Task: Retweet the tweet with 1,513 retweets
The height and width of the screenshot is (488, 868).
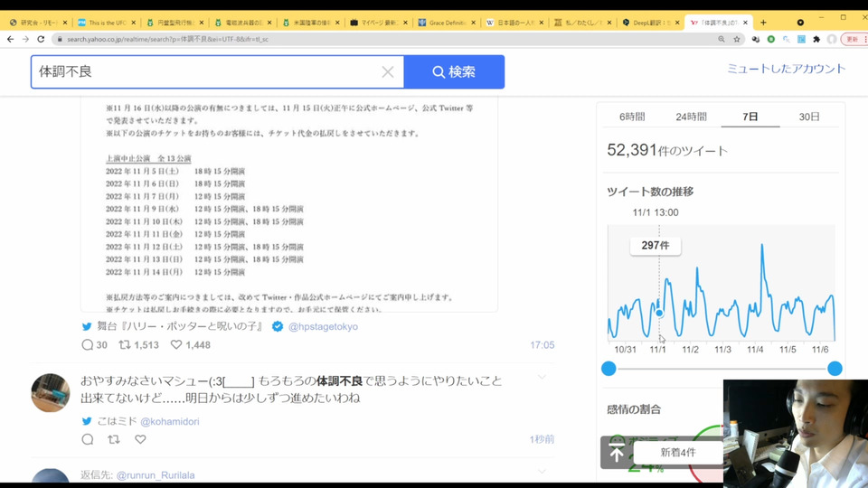Action: click(125, 344)
